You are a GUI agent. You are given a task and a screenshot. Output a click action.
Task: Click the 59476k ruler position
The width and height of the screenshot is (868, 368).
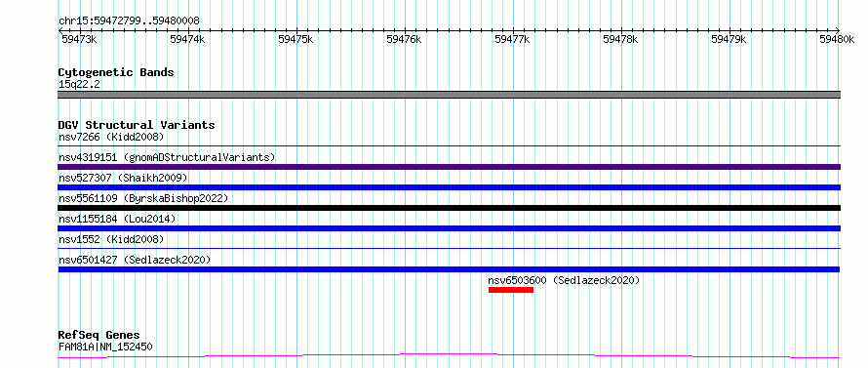(x=404, y=39)
